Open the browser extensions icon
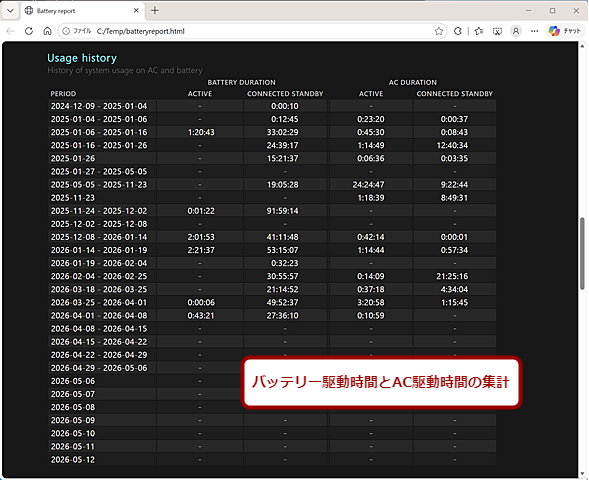This screenshot has width=589, height=481. [x=458, y=31]
